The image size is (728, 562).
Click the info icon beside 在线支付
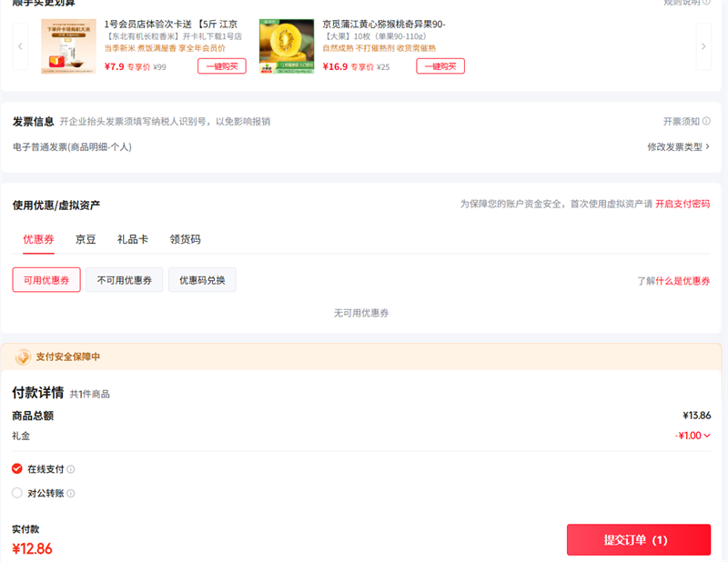[71, 469]
